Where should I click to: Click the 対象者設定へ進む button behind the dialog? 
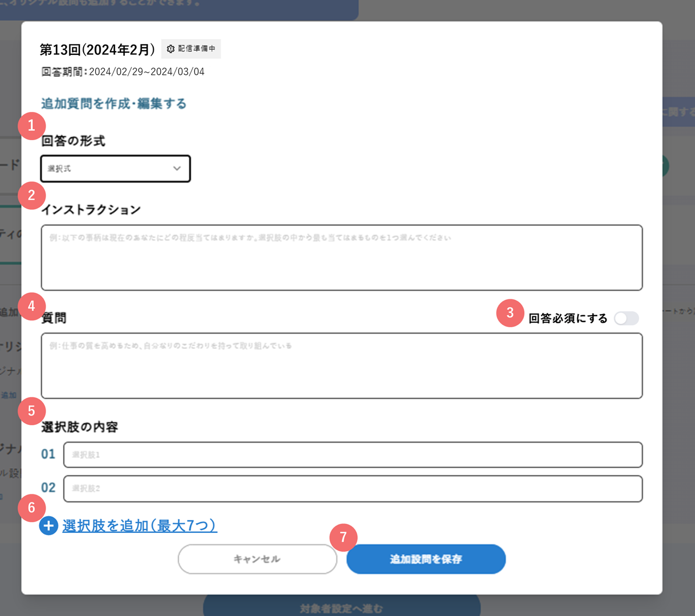[x=342, y=607]
